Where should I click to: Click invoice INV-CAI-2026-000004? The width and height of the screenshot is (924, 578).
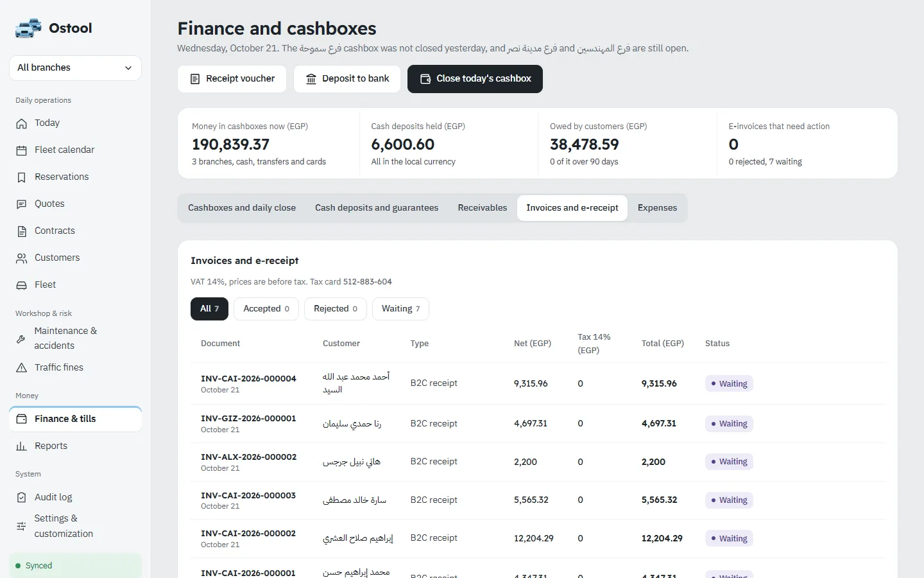(x=248, y=379)
